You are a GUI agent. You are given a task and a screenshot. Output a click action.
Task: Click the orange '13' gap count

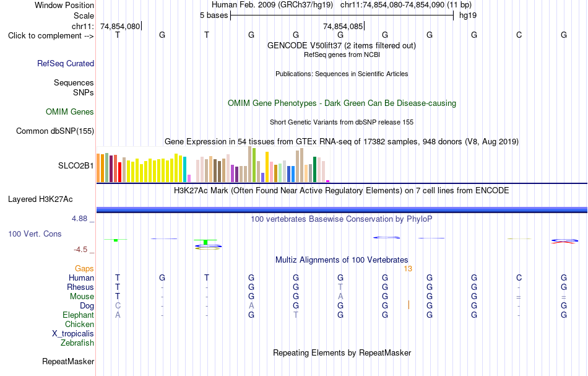(x=408, y=269)
